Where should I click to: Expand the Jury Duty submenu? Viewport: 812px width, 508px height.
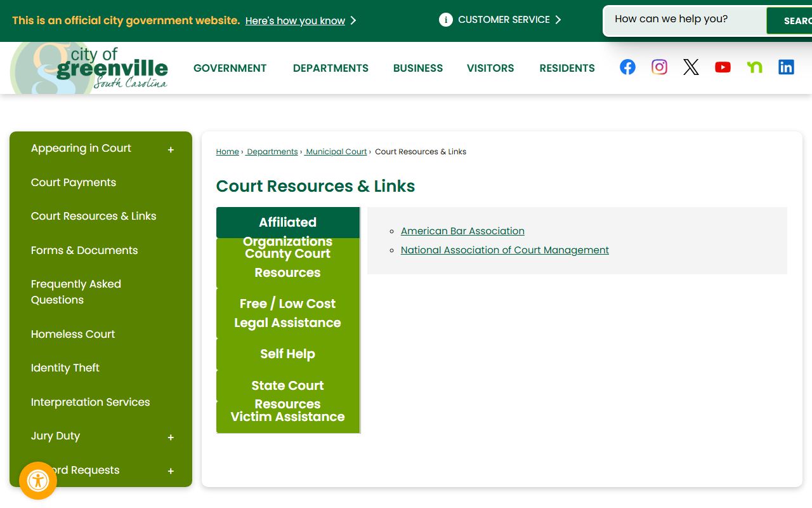(171, 438)
